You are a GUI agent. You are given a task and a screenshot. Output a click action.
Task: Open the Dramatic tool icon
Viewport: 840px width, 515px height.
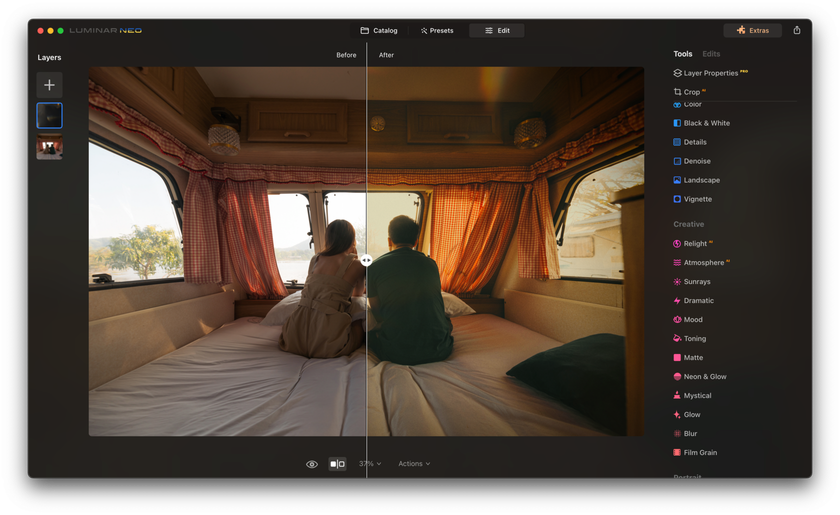click(677, 301)
